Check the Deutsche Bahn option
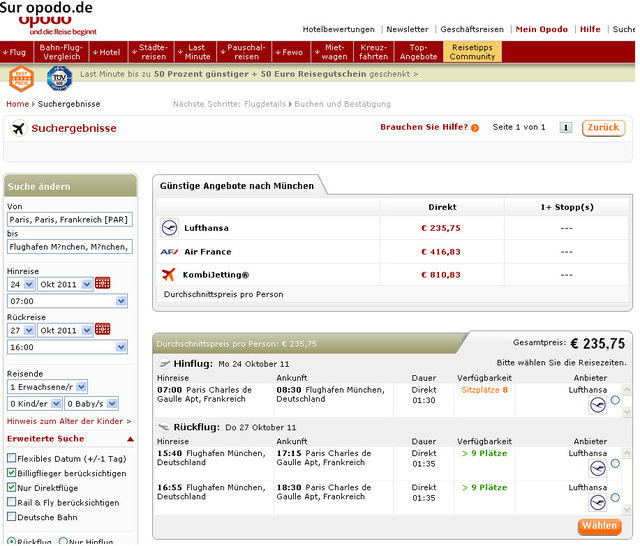This screenshot has height=546, width=640. (11, 517)
